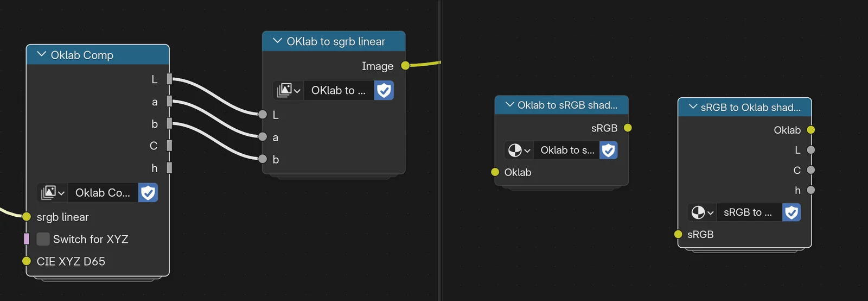Open node group browser in OKlab to sgrb linear
868x301 pixels.
(x=289, y=90)
